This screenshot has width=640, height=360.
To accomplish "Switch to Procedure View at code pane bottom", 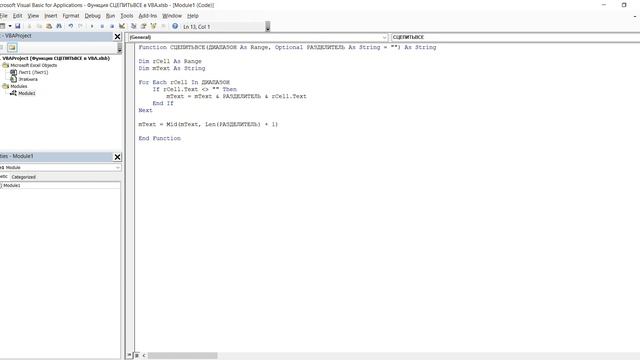I will coord(129,355).
